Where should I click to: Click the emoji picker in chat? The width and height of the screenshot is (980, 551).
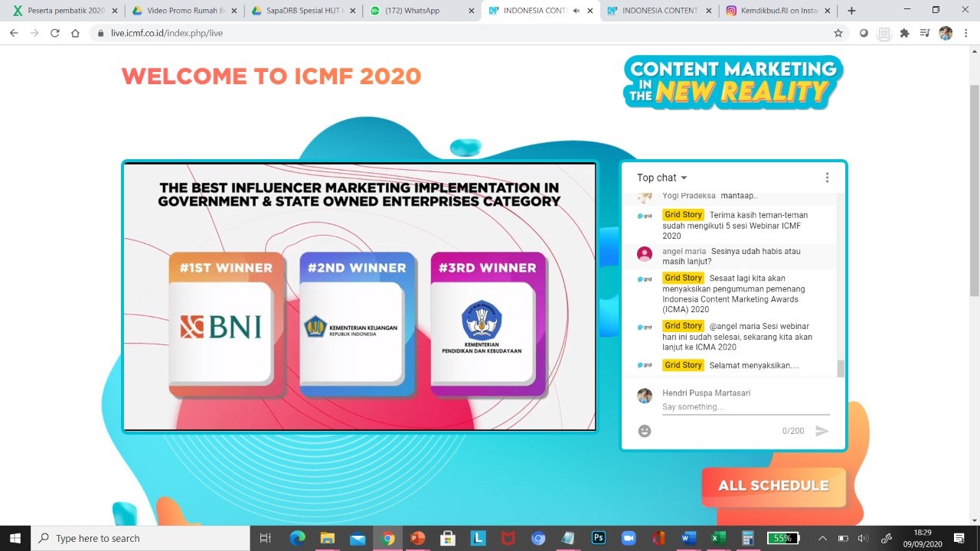(x=645, y=431)
